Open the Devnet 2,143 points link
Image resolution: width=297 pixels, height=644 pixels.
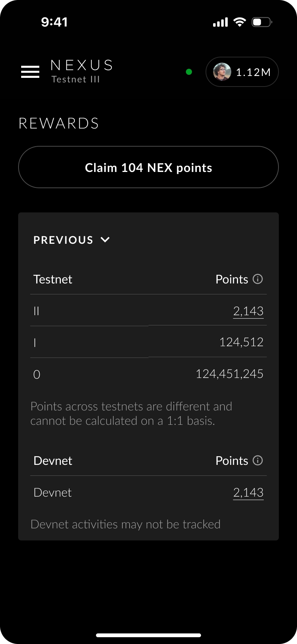point(248,492)
